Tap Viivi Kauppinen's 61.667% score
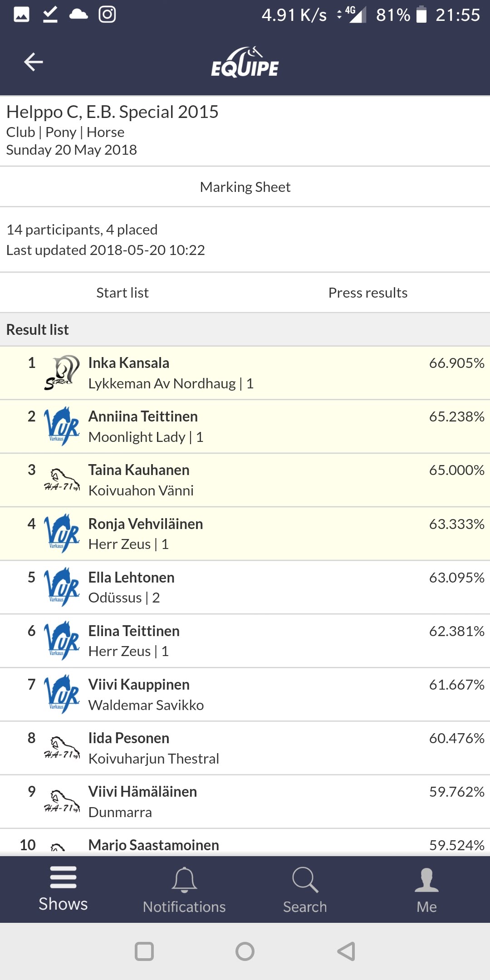 pos(456,685)
